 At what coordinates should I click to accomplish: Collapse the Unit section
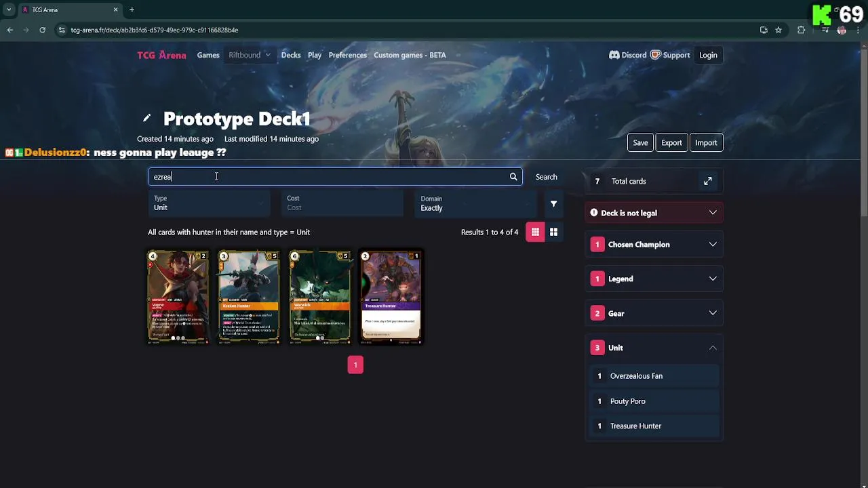(x=654, y=348)
